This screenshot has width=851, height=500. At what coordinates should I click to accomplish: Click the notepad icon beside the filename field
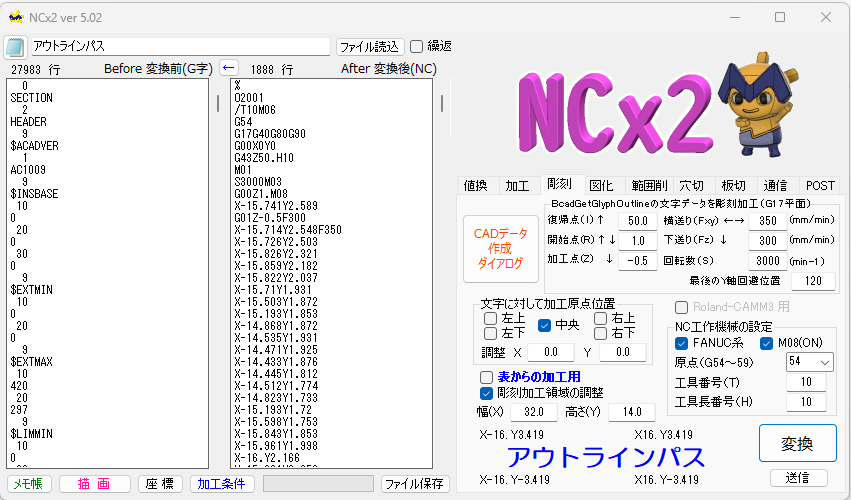15,47
